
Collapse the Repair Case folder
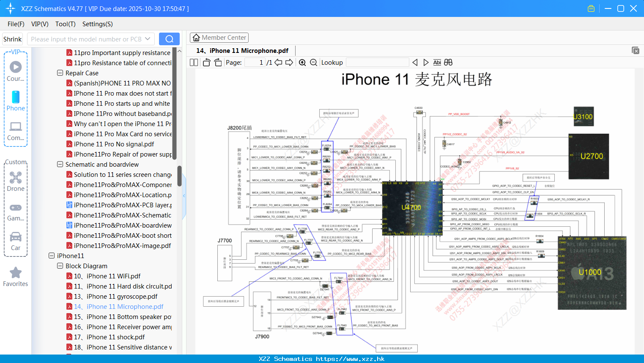[60, 73]
